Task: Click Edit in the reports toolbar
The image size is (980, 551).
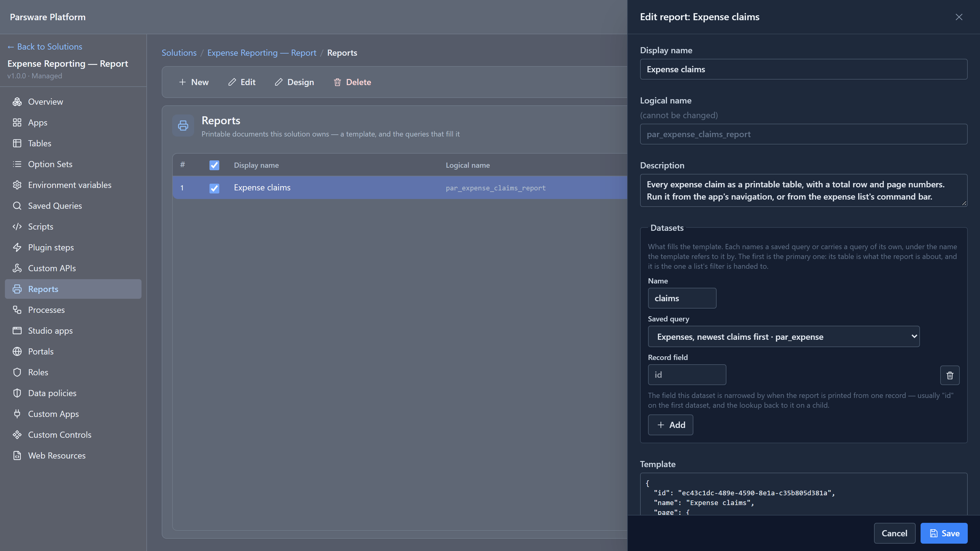Action: coord(242,82)
